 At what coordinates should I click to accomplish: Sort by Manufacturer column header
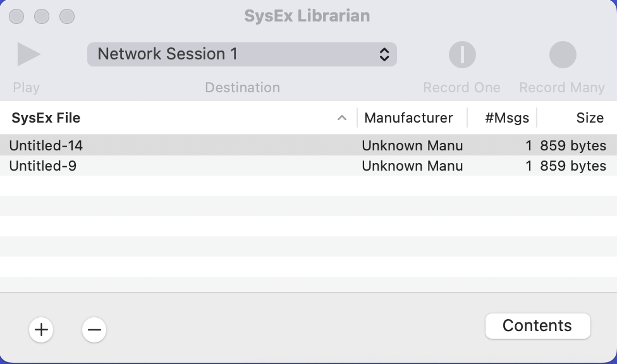coord(408,118)
